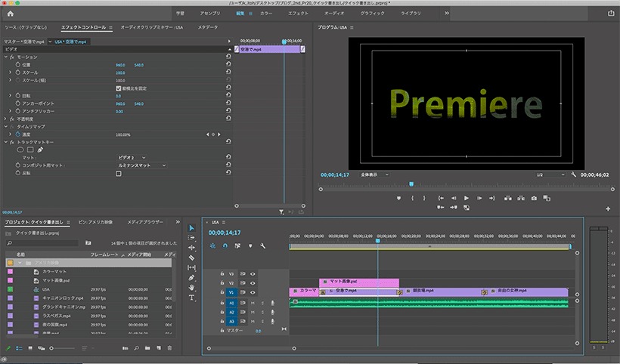The image size is (620, 364).
Task: Toggle snap in timeline
Action: pos(225,246)
